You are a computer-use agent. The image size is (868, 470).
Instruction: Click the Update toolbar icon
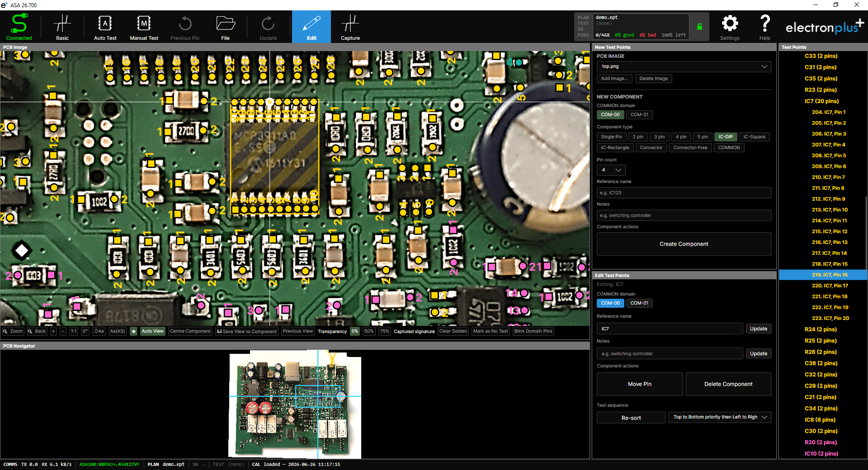[268, 27]
